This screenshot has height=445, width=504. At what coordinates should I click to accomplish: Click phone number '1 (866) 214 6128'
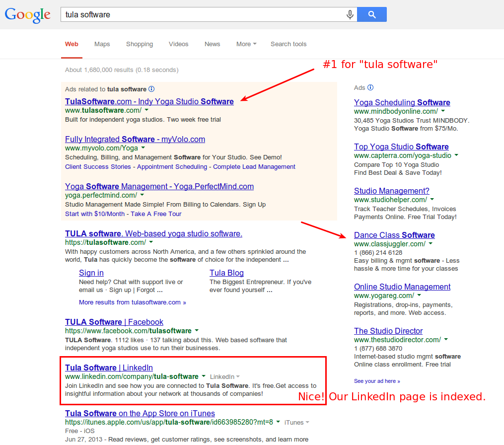coord(378,253)
